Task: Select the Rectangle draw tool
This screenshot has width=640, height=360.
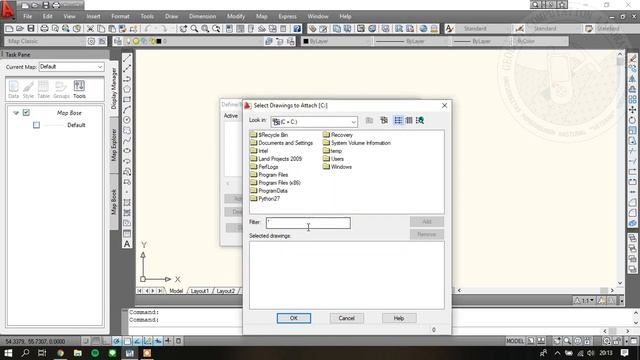Action: [x=127, y=99]
